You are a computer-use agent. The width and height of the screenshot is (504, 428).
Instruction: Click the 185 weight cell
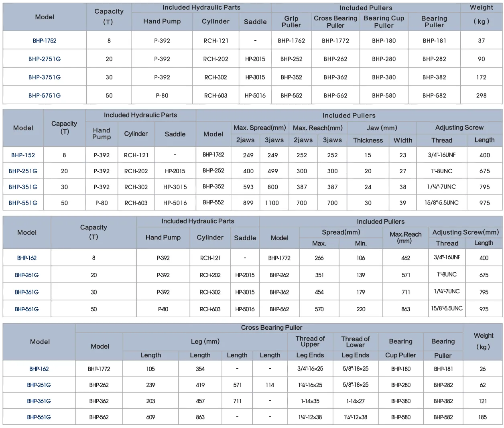coord(483,417)
